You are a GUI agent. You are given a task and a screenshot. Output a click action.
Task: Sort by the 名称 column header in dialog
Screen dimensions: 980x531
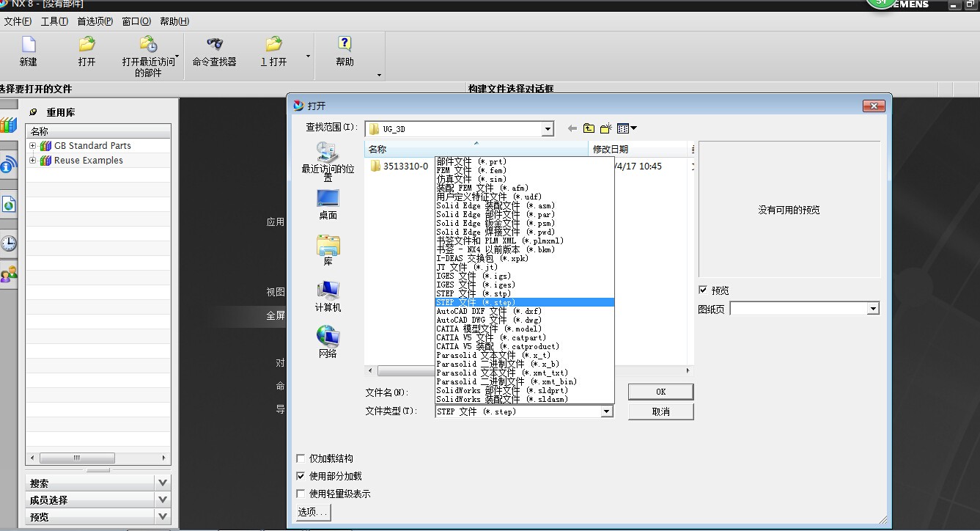pyautogui.click(x=477, y=149)
